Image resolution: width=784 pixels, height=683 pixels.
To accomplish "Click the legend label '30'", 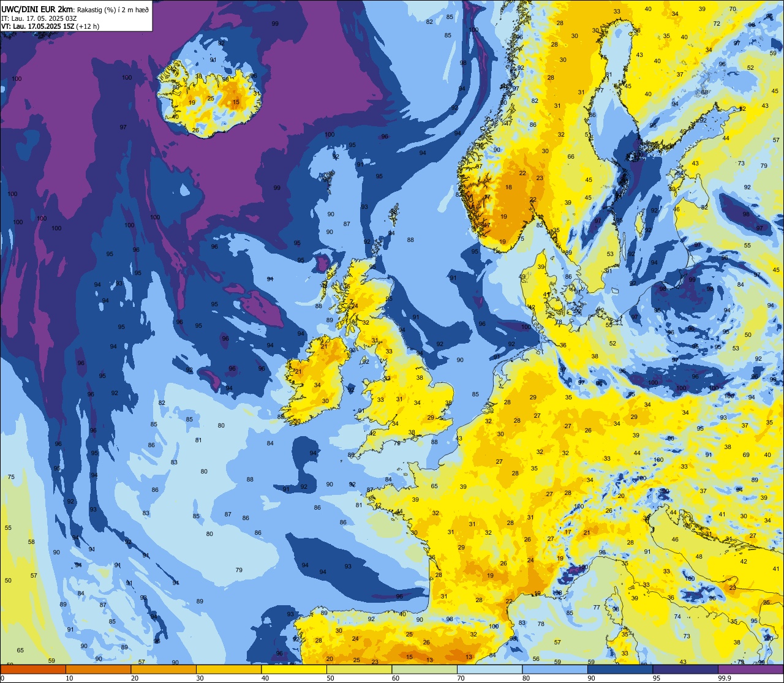I will click(x=200, y=678).
